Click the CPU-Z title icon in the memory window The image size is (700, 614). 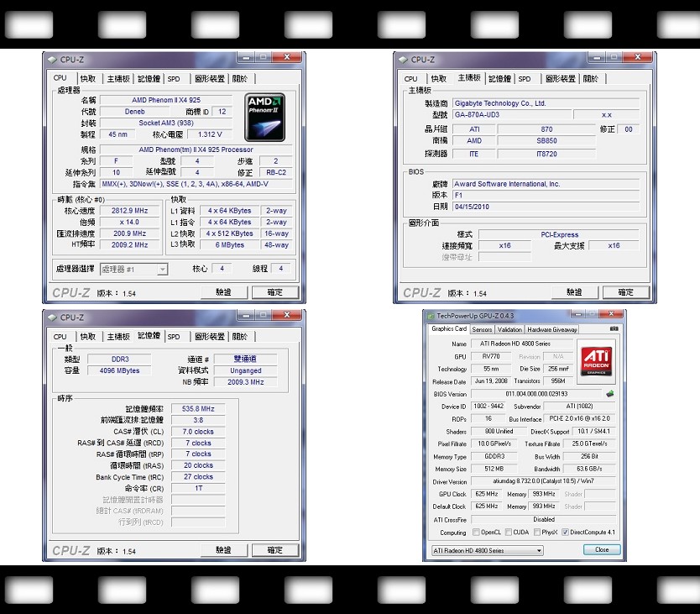coord(52,317)
